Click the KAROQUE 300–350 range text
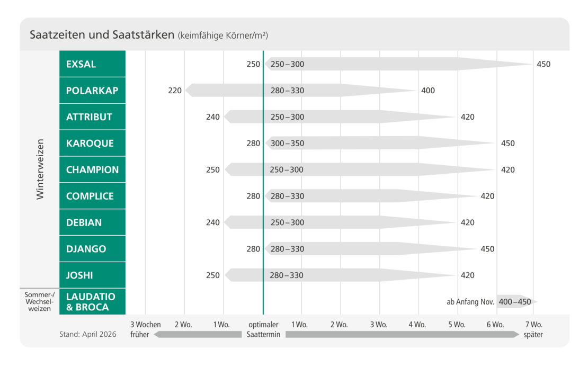Viewport: 588px width, 367px height. pyautogui.click(x=287, y=143)
